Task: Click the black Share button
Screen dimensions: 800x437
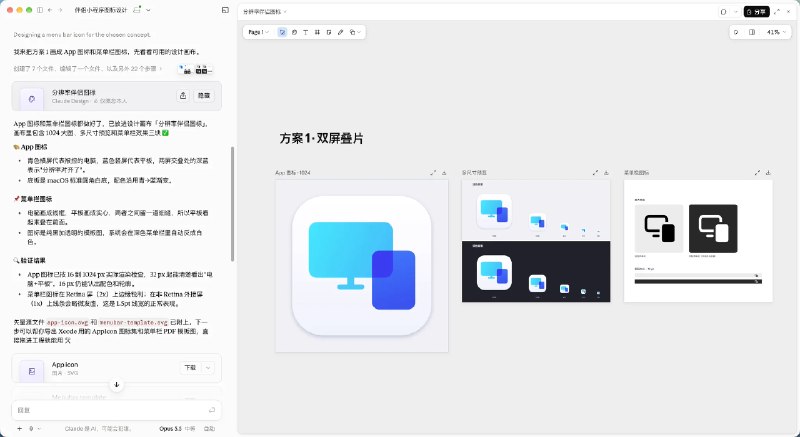Action: [756, 12]
